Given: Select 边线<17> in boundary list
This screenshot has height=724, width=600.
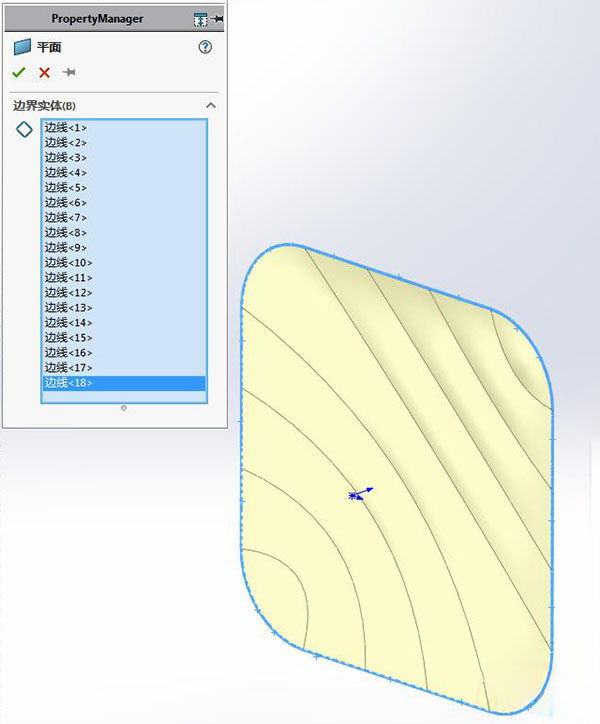Looking at the screenshot, I should (x=124, y=368).
